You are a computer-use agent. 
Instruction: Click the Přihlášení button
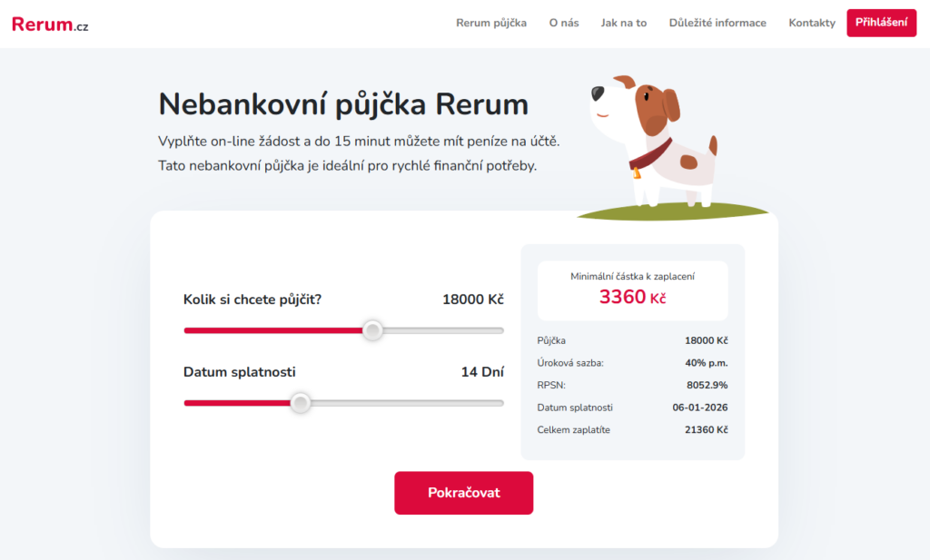[880, 23]
